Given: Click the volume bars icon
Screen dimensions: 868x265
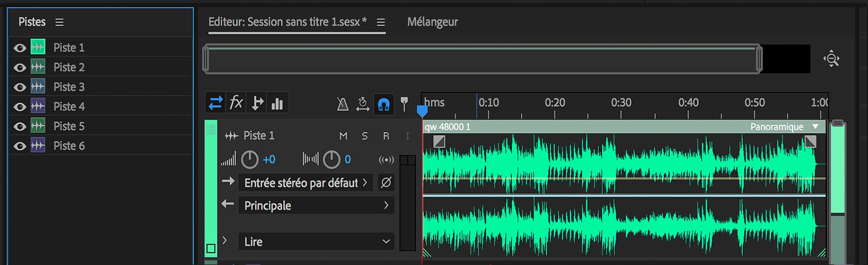Looking at the screenshot, I should pyautogui.click(x=228, y=159).
